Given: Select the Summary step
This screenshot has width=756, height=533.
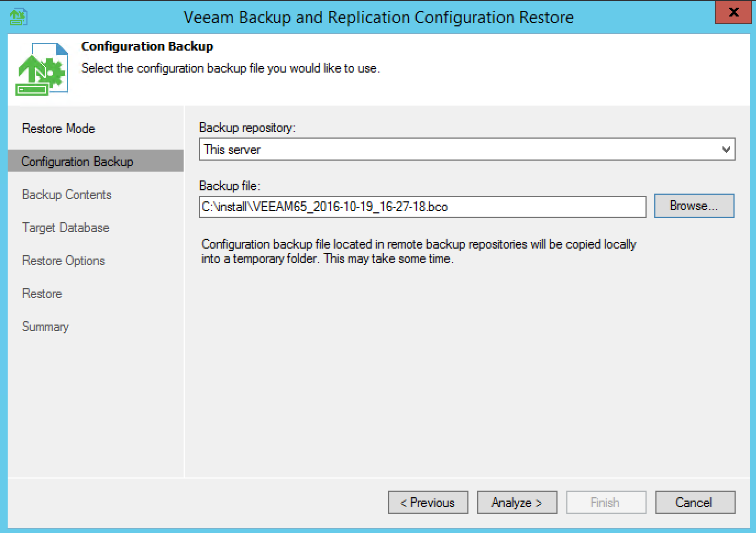Looking at the screenshot, I should 45,326.
